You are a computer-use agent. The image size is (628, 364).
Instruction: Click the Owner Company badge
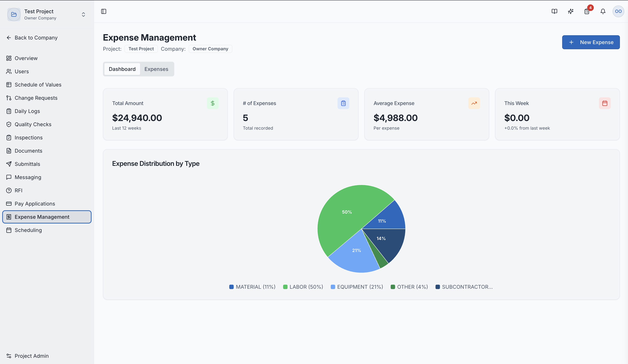click(210, 49)
